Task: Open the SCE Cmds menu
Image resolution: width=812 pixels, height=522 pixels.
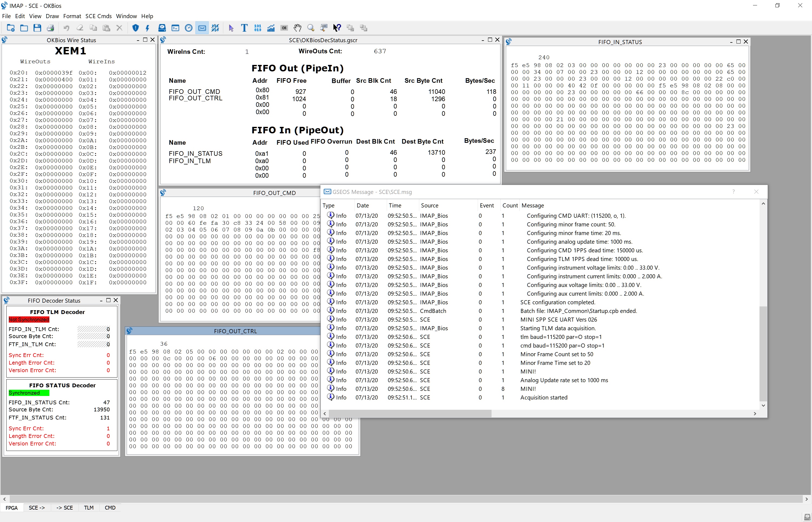Action: coord(98,16)
